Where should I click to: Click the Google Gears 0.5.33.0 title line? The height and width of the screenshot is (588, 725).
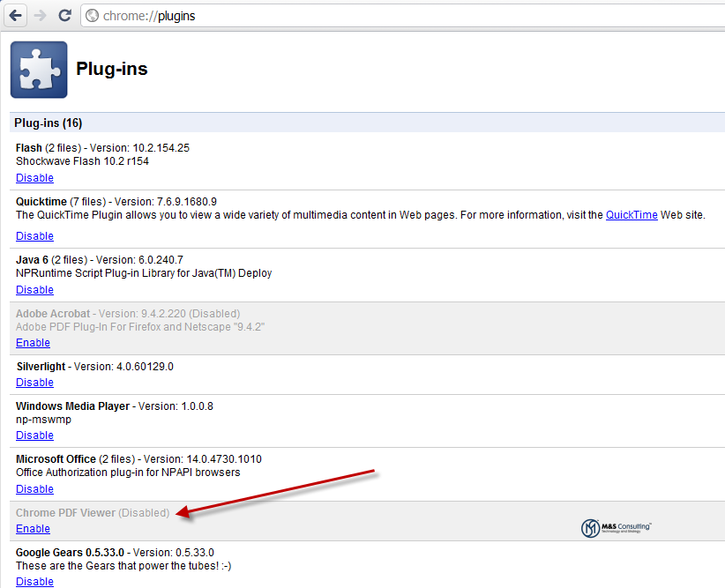pos(116,553)
